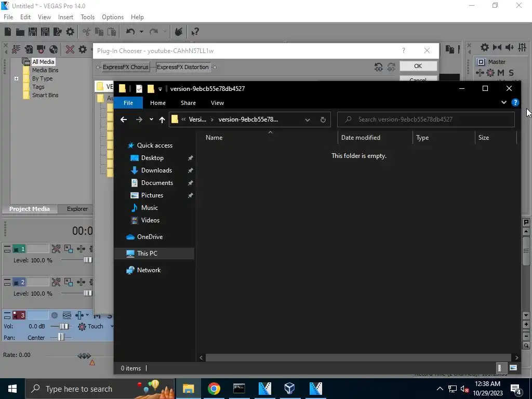Click the first Save disk icon in VEGAS toolbar

[x=33, y=32]
